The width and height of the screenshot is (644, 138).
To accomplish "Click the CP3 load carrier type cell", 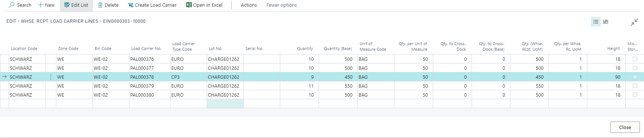I will (x=188, y=77).
